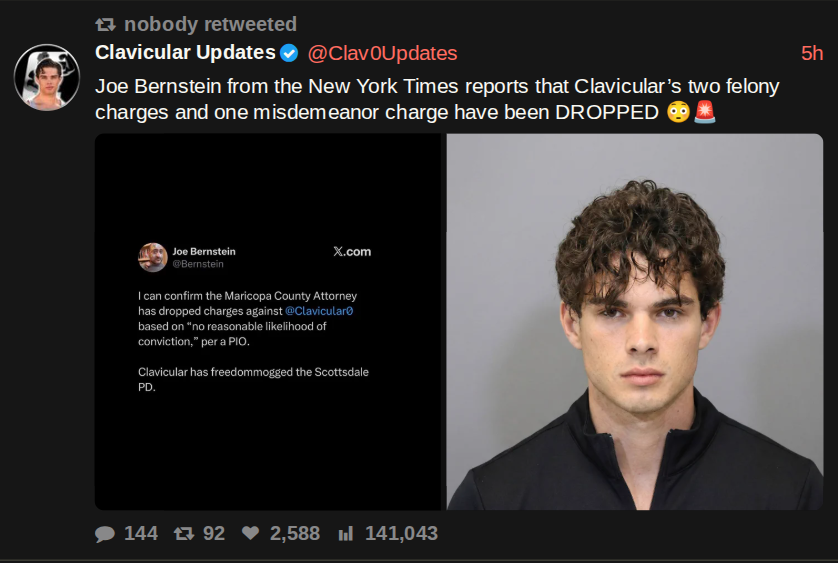Image resolution: width=838 pixels, height=563 pixels.
Task: Click the 2,588 likes count
Action: (x=294, y=534)
